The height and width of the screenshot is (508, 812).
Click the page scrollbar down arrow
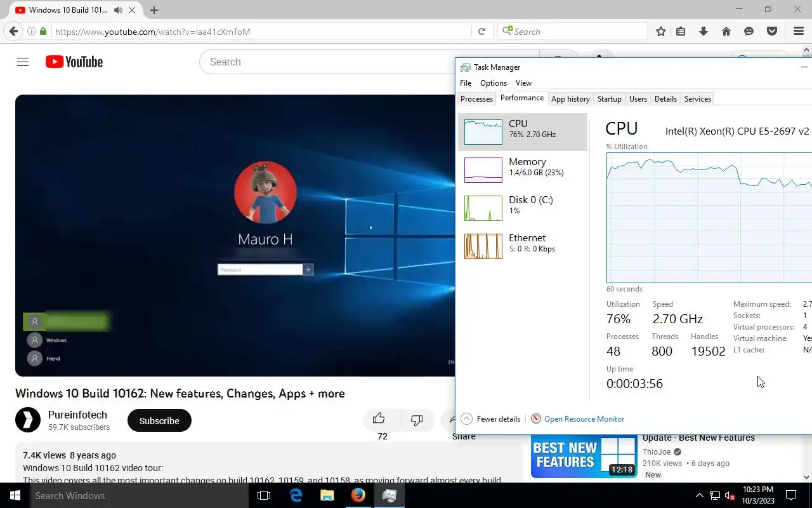pyautogui.click(x=807, y=477)
